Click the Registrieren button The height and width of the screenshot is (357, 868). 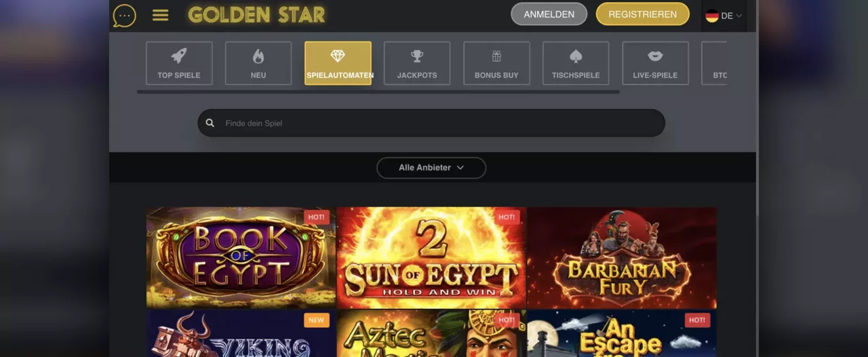(x=642, y=14)
